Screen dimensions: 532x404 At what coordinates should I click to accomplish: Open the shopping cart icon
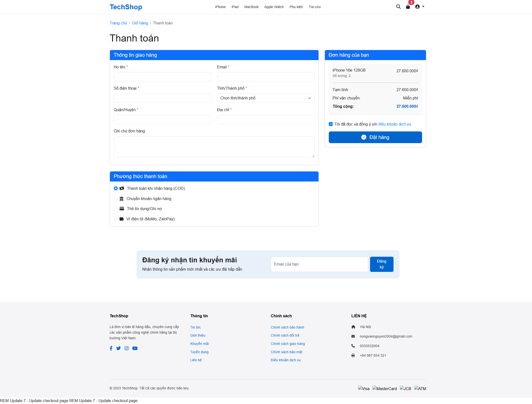click(408, 7)
